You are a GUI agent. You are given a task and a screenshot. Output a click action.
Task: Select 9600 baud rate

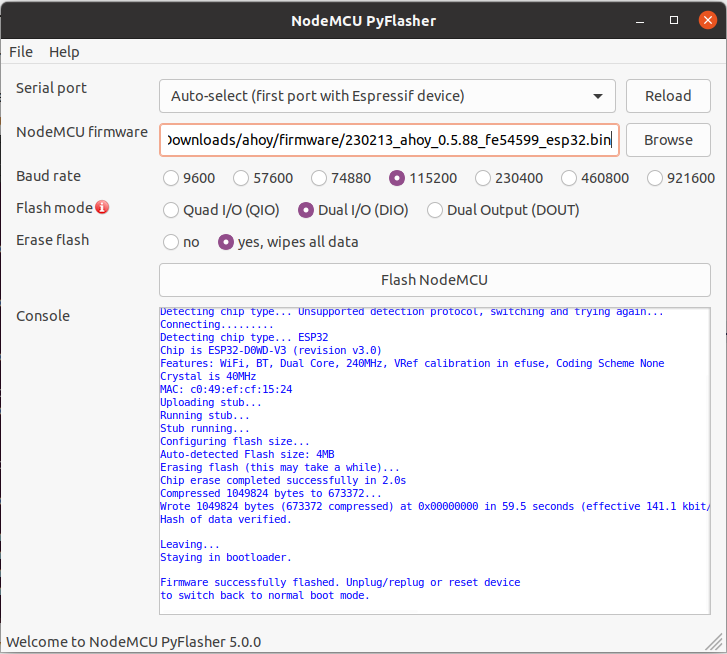click(x=189, y=178)
